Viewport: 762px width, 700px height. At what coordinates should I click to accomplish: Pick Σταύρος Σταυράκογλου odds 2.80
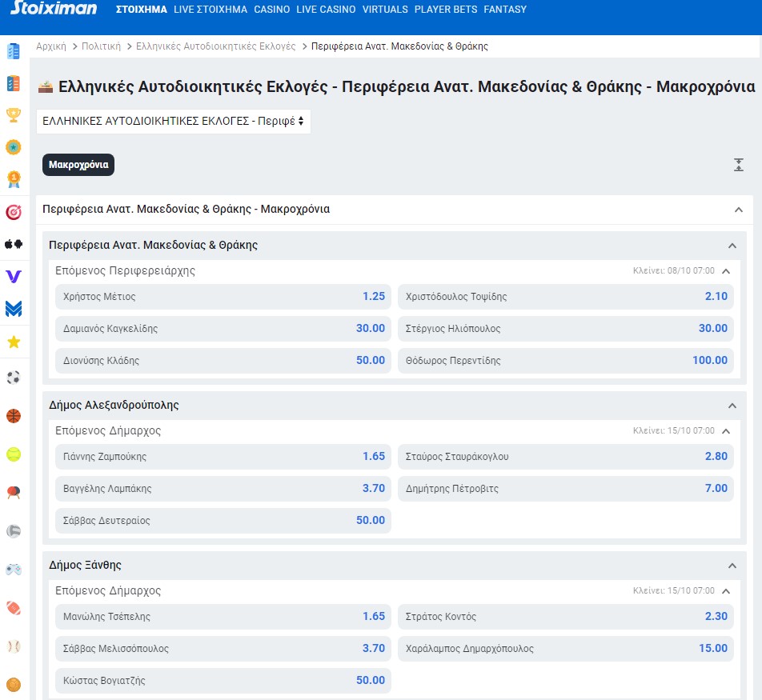click(565, 457)
